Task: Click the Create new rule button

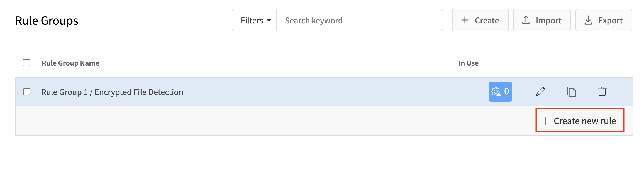Action: coord(580,120)
